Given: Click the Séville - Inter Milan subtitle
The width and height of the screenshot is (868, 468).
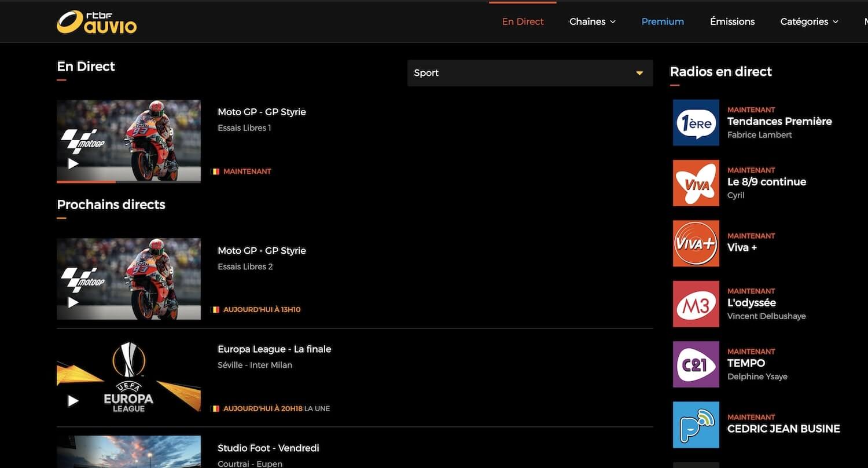Looking at the screenshot, I should 255,365.
